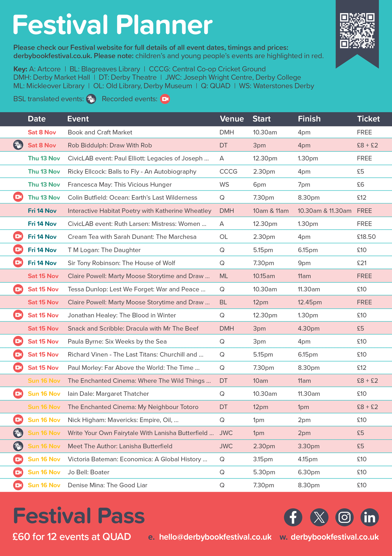Click the QR code in the top corner
392x556 pixels.
pyautogui.click(x=357, y=31)
